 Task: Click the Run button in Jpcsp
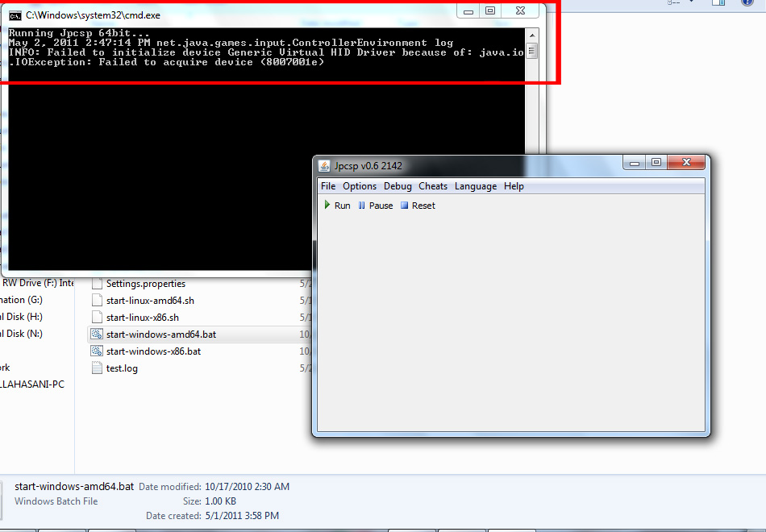(x=338, y=206)
